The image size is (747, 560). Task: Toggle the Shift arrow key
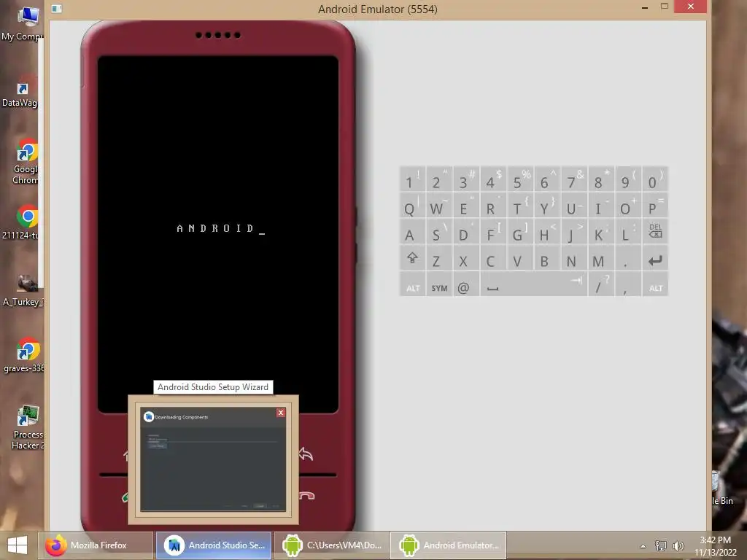[x=412, y=258]
